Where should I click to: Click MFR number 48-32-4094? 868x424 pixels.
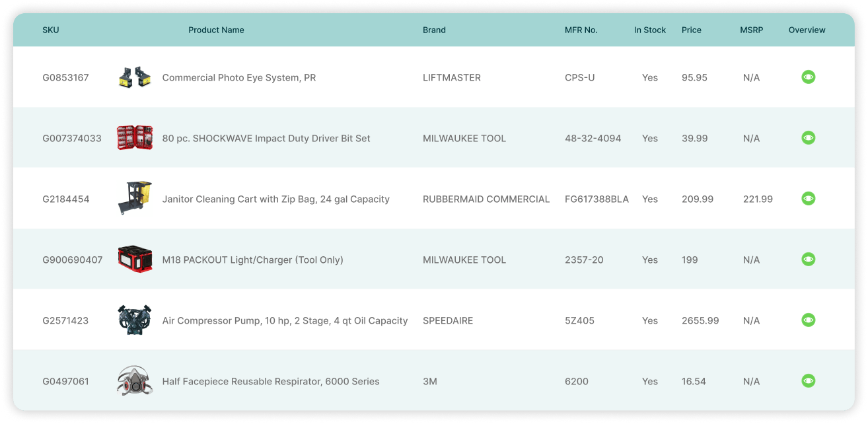(x=593, y=138)
